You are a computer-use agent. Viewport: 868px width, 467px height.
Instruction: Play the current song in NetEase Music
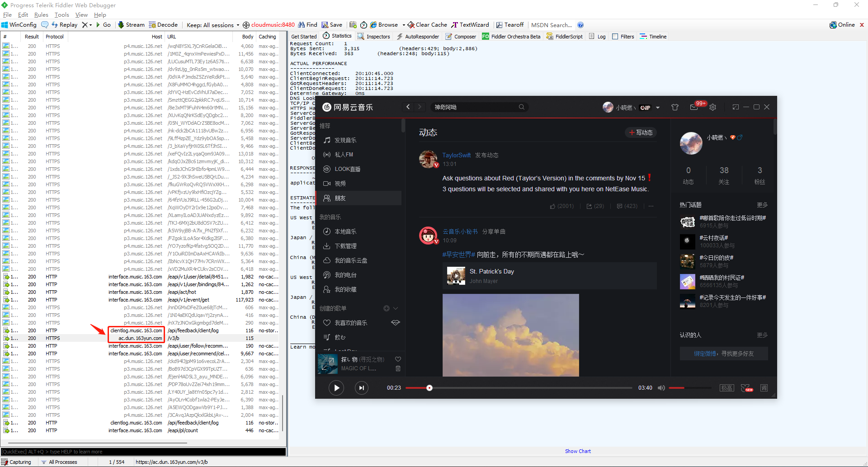point(336,388)
